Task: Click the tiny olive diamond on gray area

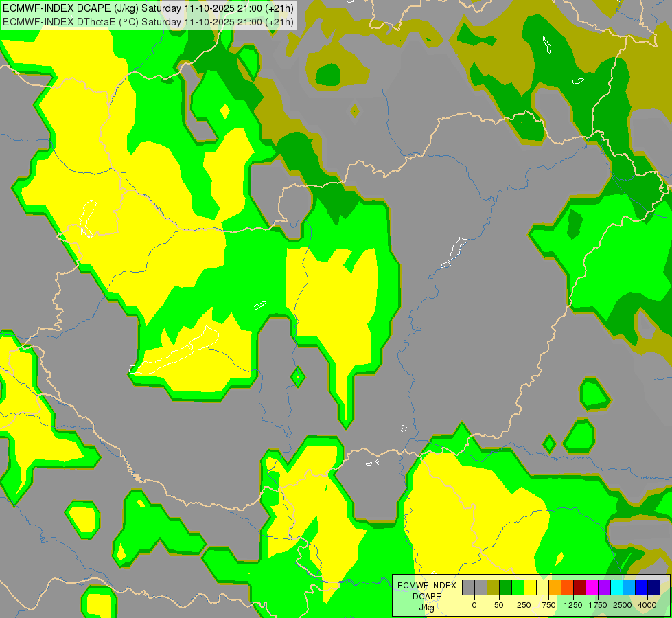Action: pos(354,111)
